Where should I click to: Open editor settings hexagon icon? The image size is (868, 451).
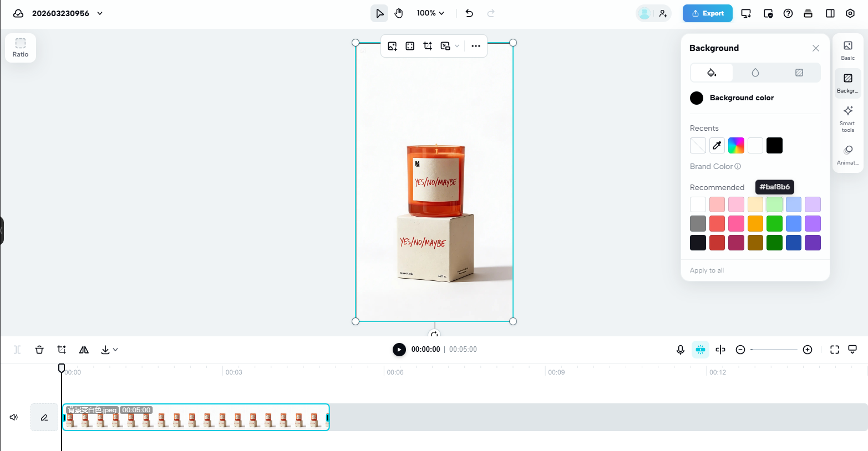pyautogui.click(x=850, y=13)
